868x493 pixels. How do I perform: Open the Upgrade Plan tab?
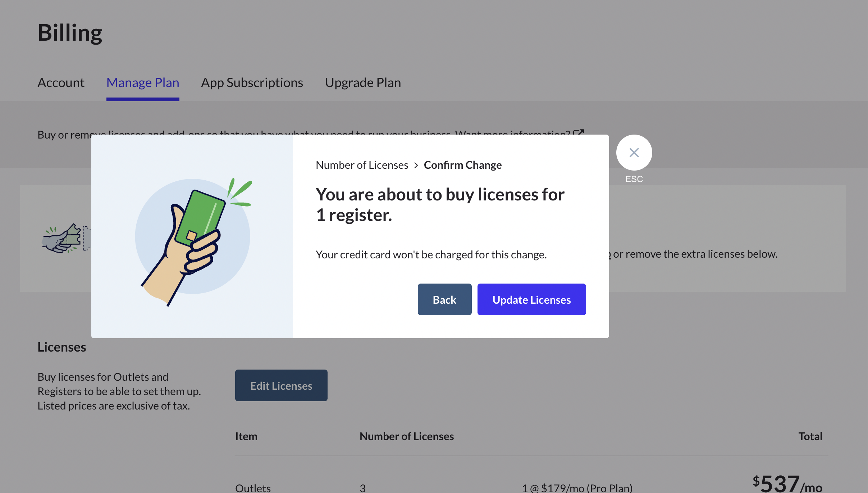(363, 83)
